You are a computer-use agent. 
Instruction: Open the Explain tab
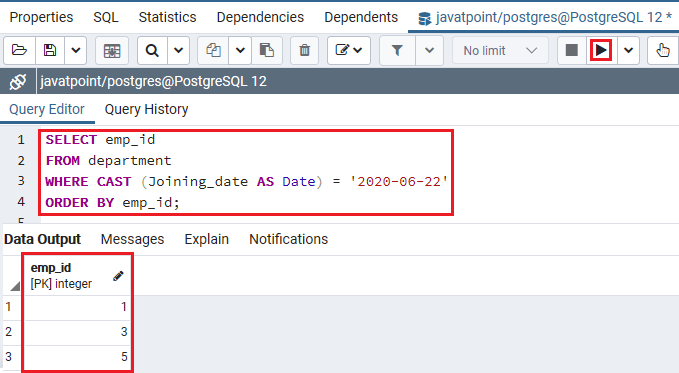click(x=207, y=239)
